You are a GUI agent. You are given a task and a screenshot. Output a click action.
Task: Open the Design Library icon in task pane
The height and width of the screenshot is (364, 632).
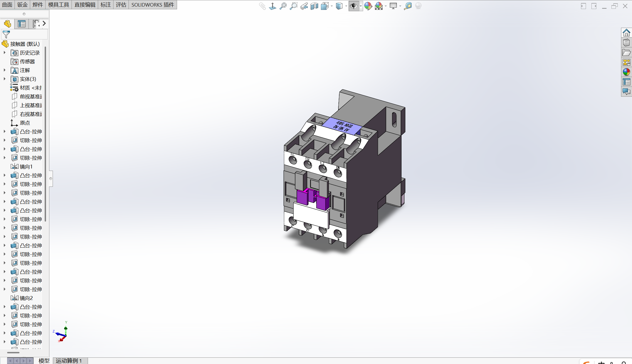(x=626, y=42)
